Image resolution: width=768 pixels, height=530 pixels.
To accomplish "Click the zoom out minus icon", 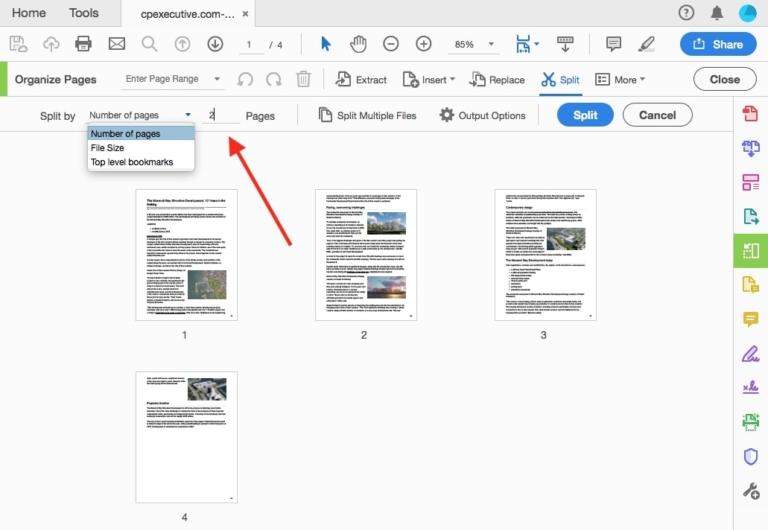I will click(x=391, y=44).
